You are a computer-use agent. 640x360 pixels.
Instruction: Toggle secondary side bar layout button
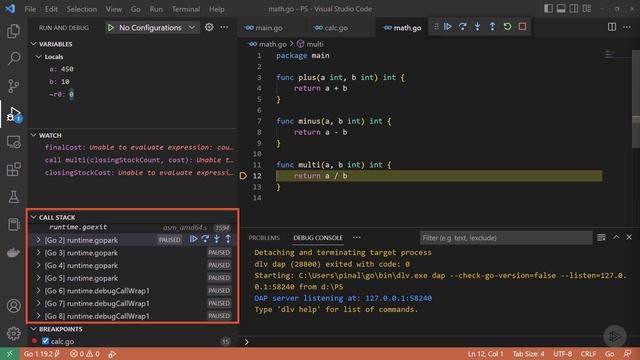click(573, 9)
